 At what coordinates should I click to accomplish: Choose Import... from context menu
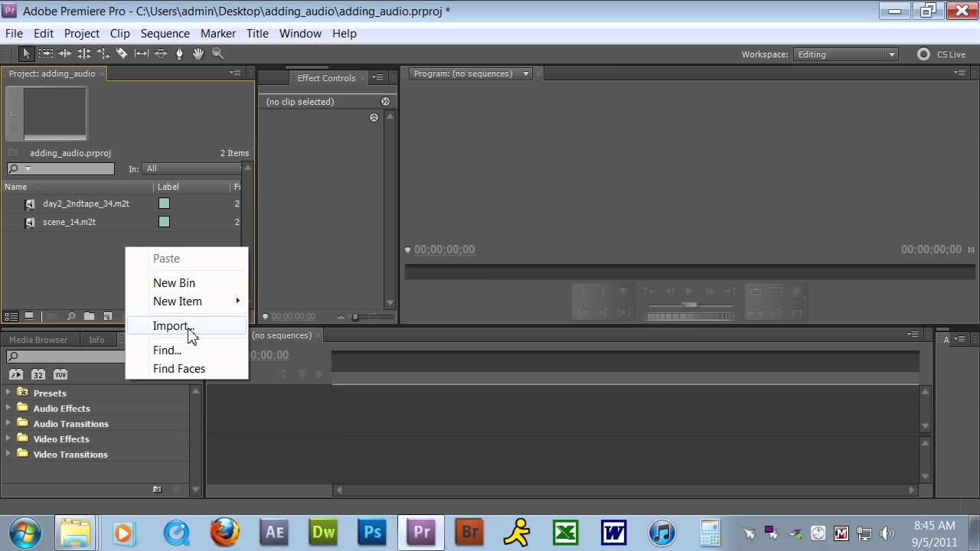(187, 326)
